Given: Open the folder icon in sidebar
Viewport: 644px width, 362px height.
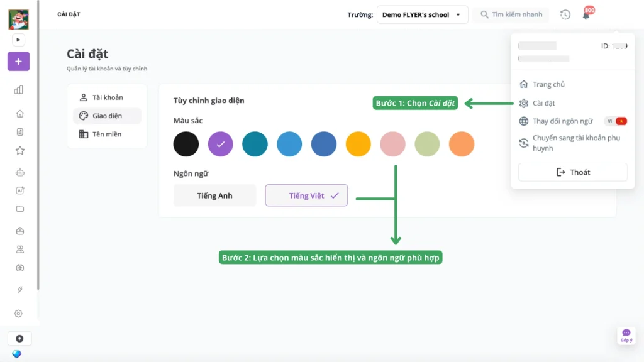Looking at the screenshot, I should coord(19,209).
